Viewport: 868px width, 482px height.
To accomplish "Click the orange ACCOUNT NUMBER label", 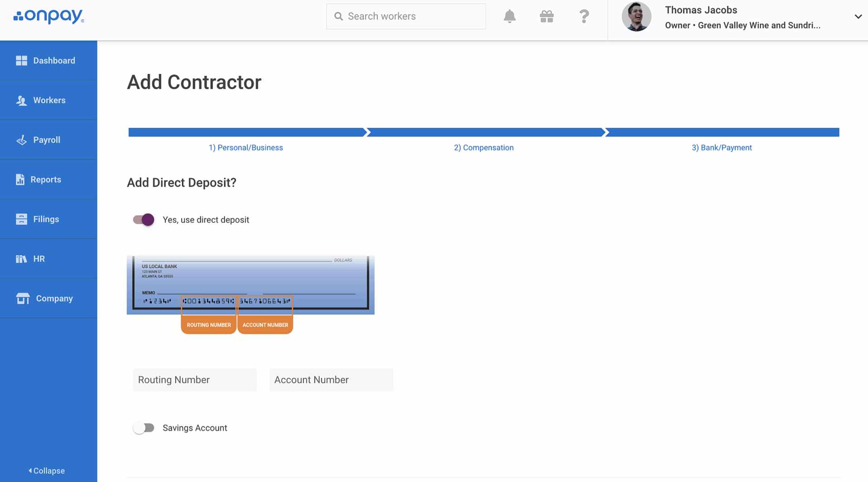I will [x=265, y=325].
